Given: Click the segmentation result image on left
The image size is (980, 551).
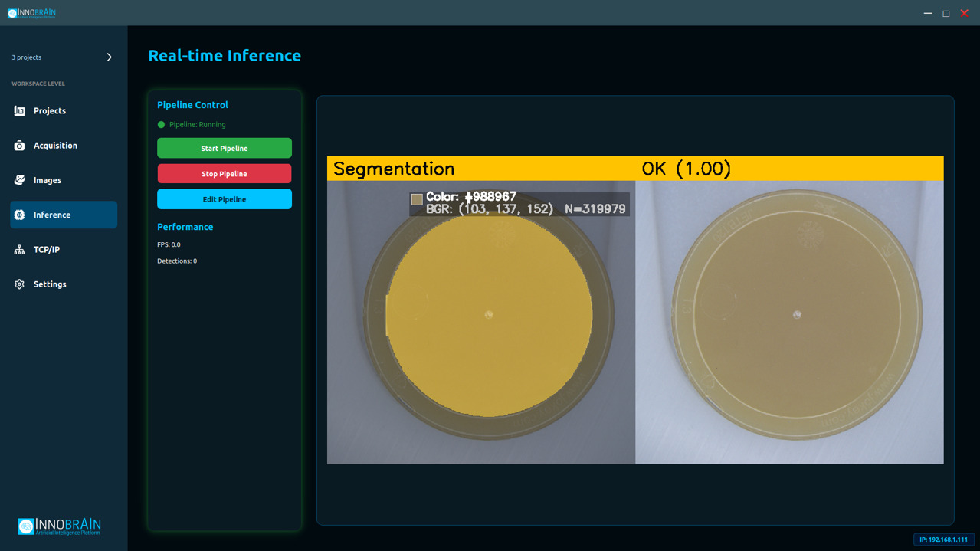Looking at the screenshot, I should (481, 322).
